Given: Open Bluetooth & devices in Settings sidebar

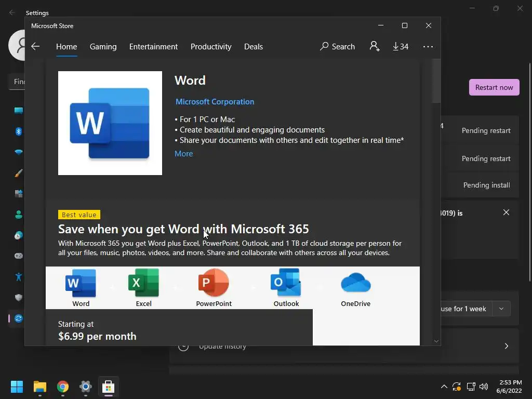Looking at the screenshot, I should click(18, 131).
